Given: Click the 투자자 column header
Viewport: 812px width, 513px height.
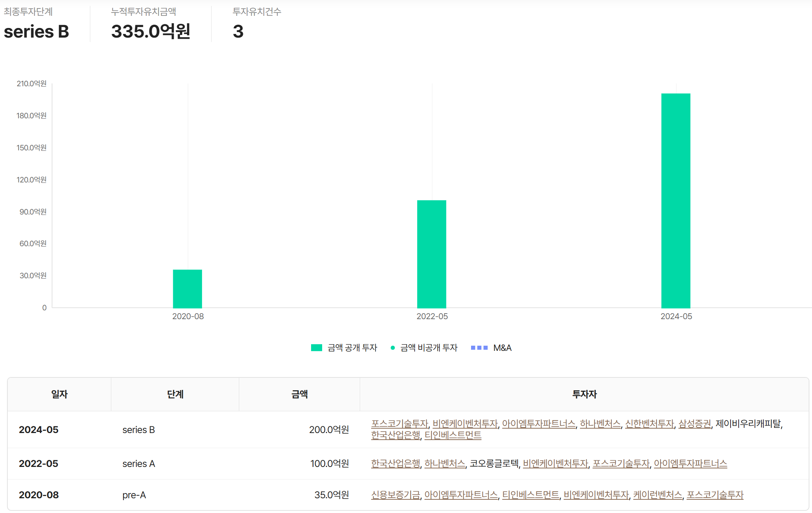Looking at the screenshot, I should [584, 394].
